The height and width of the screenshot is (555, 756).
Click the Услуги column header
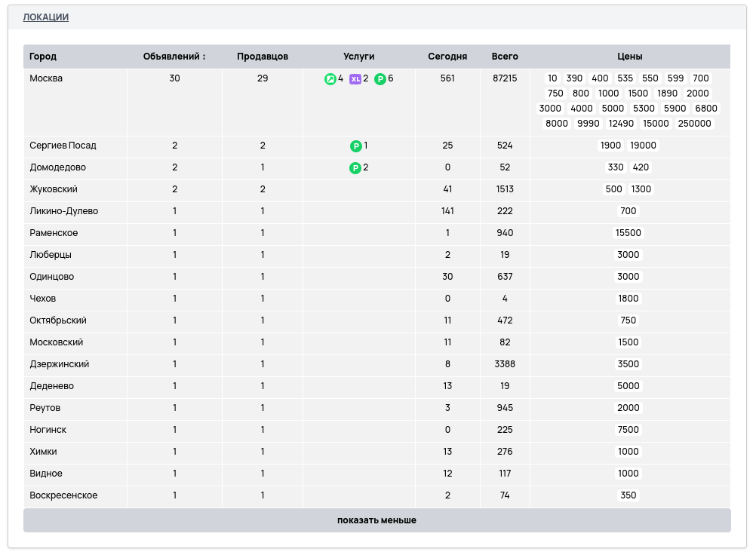pyautogui.click(x=358, y=57)
